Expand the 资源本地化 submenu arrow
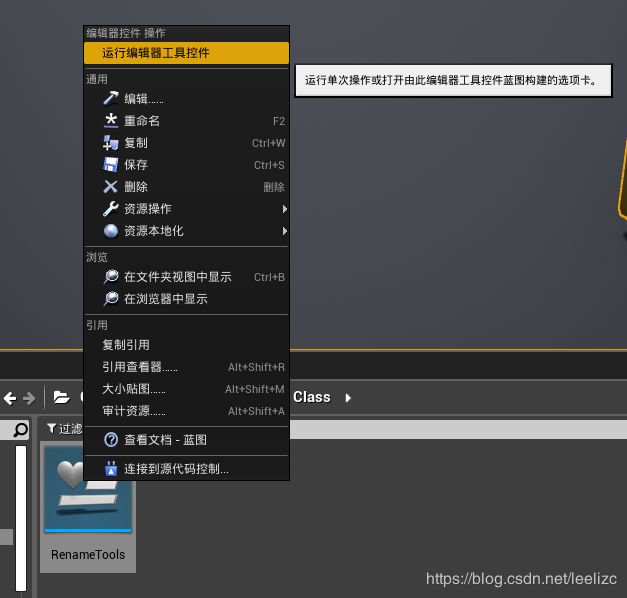627x598 pixels. coord(284,231)
